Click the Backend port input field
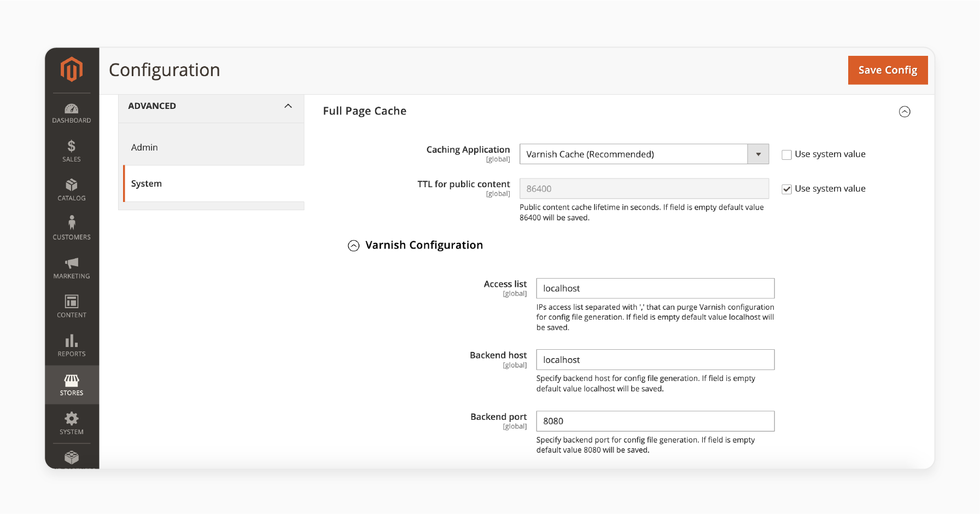 pyautogui.click(x=655, y=421)
